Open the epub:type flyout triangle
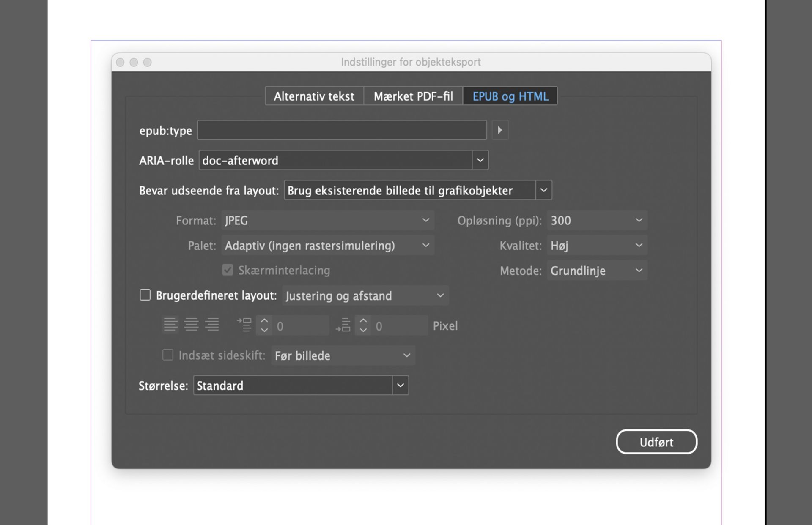The height and width of the screenshot is (525, 812). [x=500, y=130]
